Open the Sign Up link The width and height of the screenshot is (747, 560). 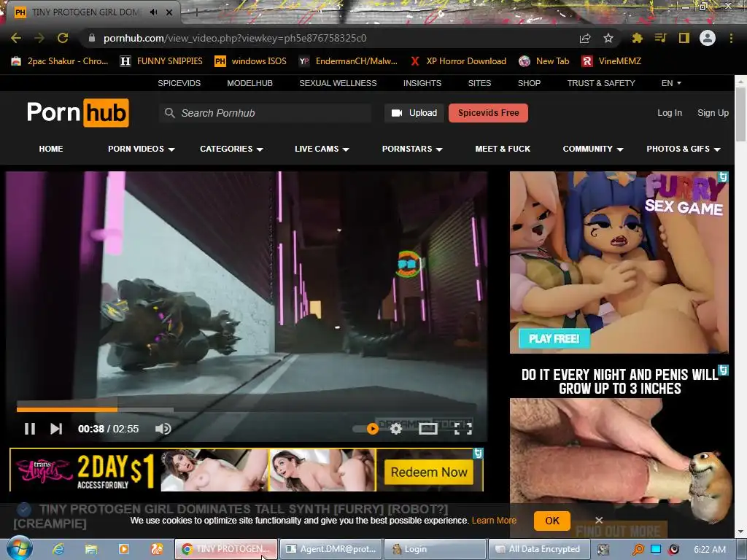coord(713,113)
